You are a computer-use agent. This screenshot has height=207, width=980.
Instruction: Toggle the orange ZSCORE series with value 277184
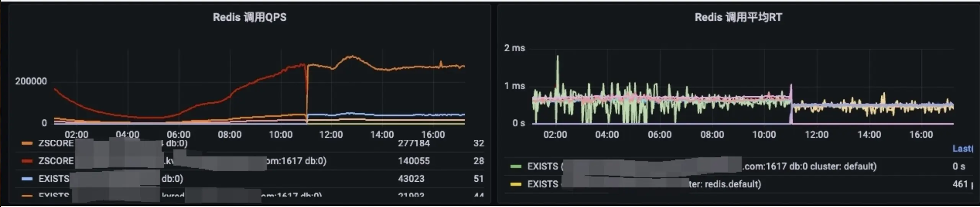pos(27,143)
